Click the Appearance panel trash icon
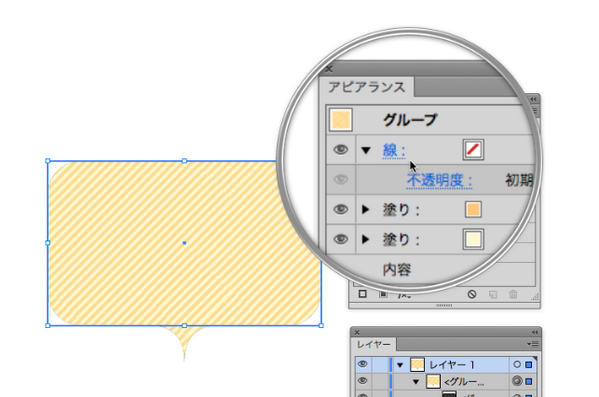599x397 pixels. tap(513, 294)
